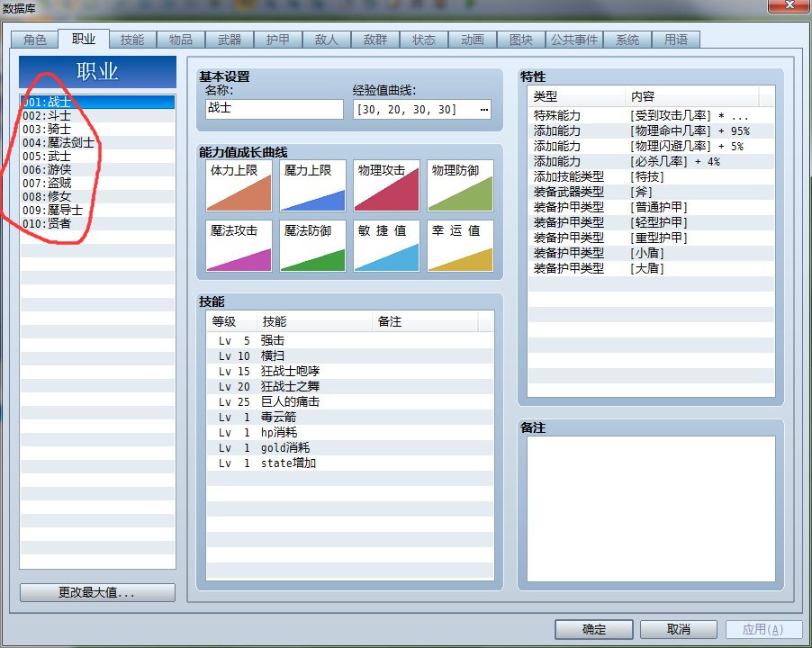812x648 pixels.
Task: Select the hp消耗 skill row
Action: pyautogui.click(x=350, y=432)
